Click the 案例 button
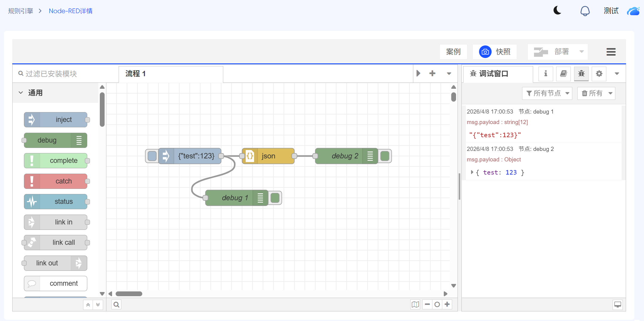Image resolution: width=644 pixels, height=321 pixels. (453, 52)
